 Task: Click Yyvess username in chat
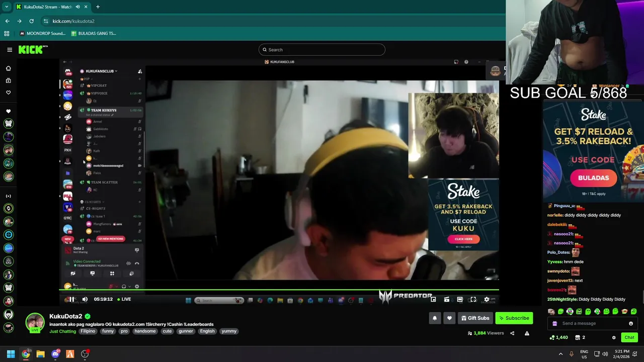point(555,262)
